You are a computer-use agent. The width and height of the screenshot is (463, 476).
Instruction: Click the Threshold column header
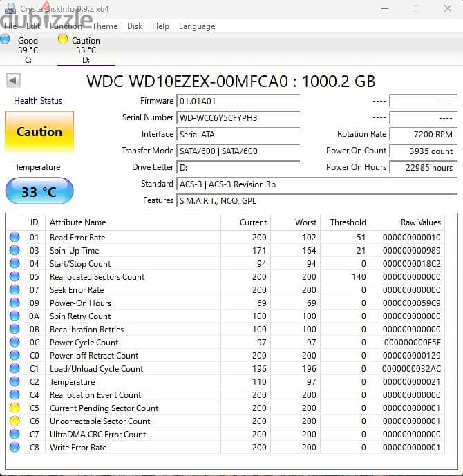coord(346,222)
